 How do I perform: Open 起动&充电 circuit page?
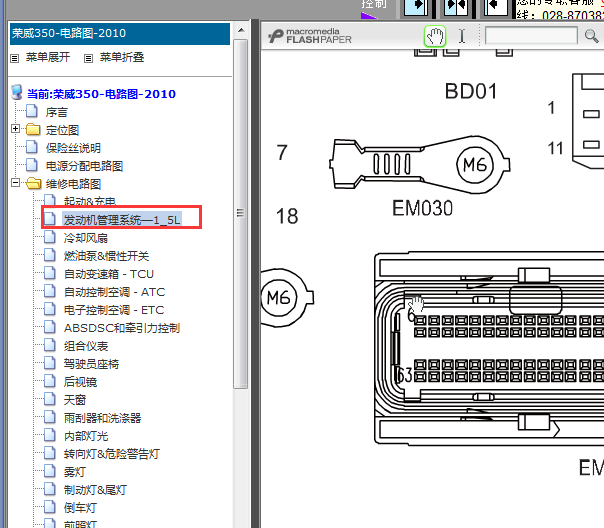pos(90,201)
